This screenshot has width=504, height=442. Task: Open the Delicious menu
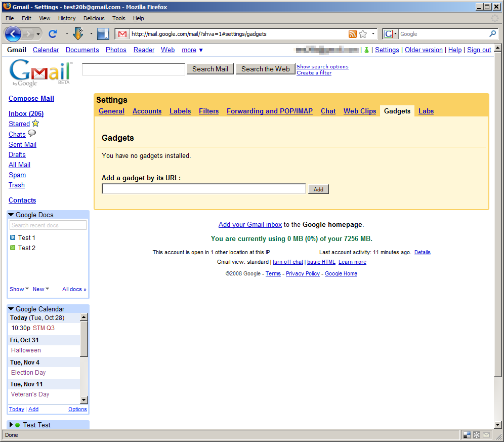[x=94, y=18]
